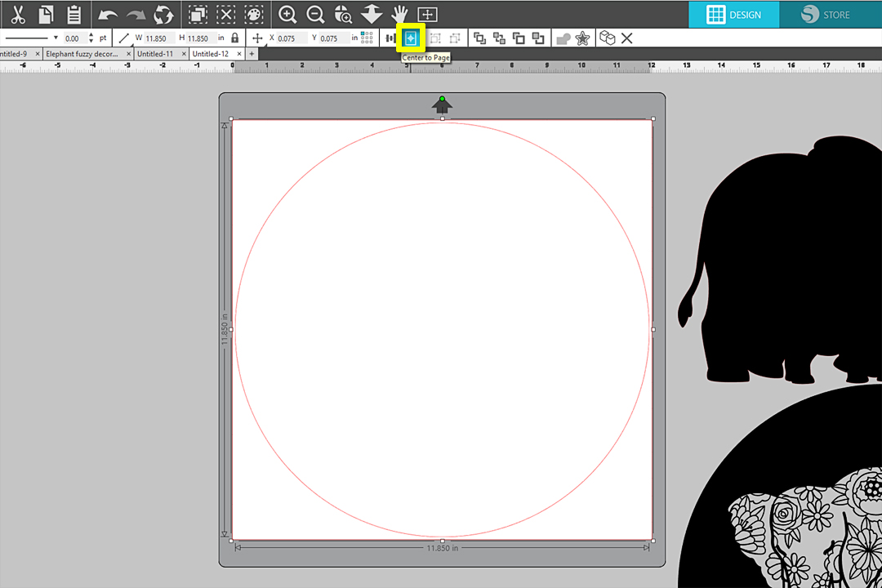
Task: Open the DESIGN workspace
Action: point(734,15)
